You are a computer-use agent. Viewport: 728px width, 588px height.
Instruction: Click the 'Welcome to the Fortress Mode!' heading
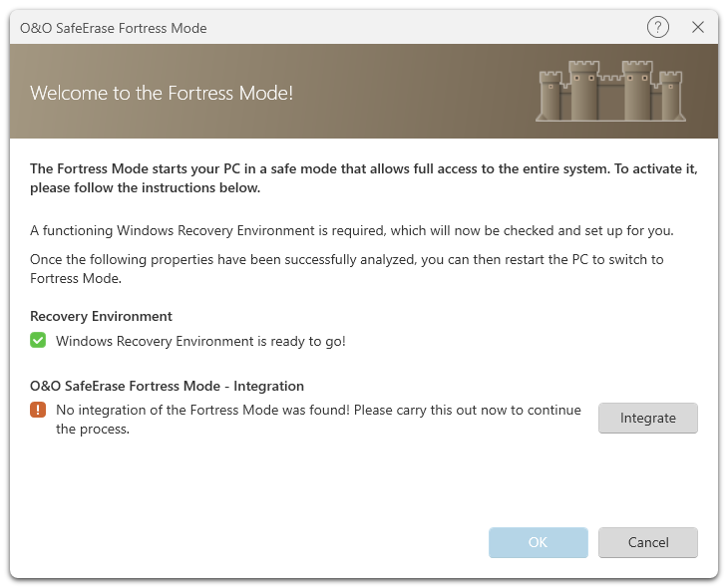162,94
